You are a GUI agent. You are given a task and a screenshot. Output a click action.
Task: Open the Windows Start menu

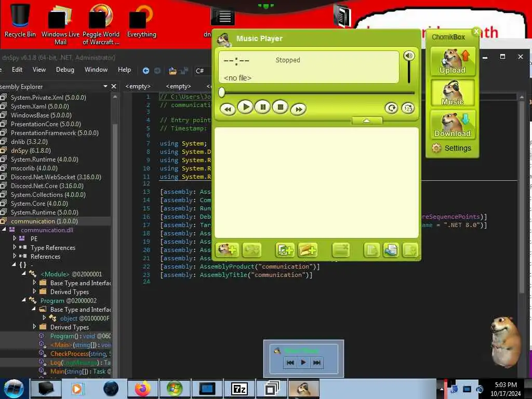pos(14,389)
